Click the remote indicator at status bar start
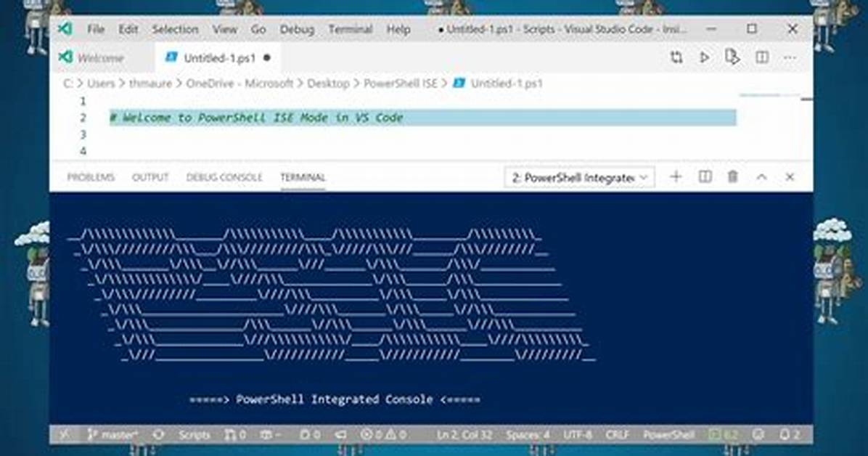This screenshot has height=456, width=868. point(64,435)
